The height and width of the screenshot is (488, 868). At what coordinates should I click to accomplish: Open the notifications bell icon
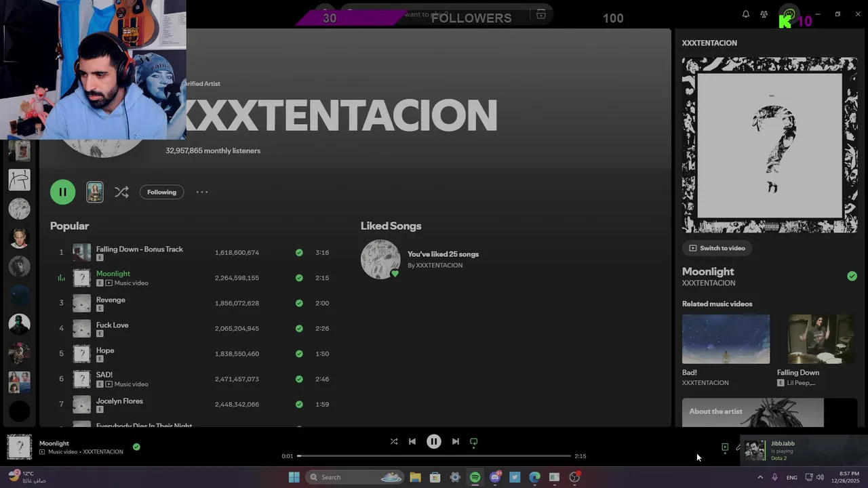[x=746, y=14]
